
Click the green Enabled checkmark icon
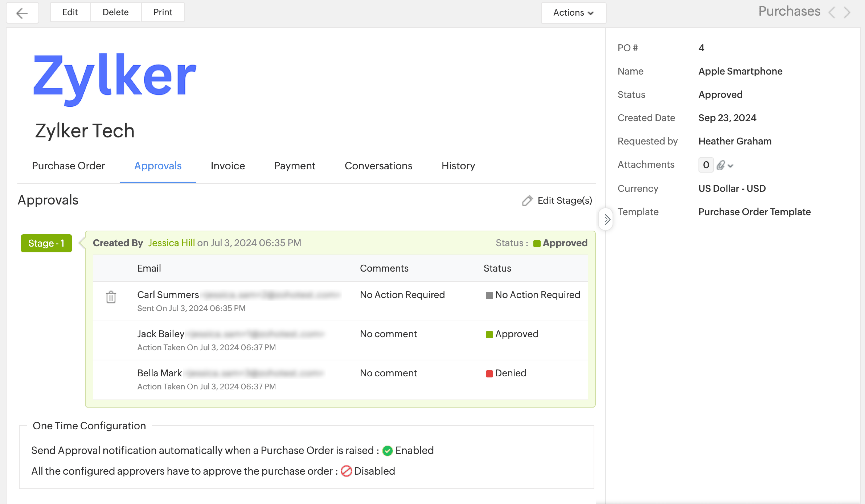tap(388, 451)
